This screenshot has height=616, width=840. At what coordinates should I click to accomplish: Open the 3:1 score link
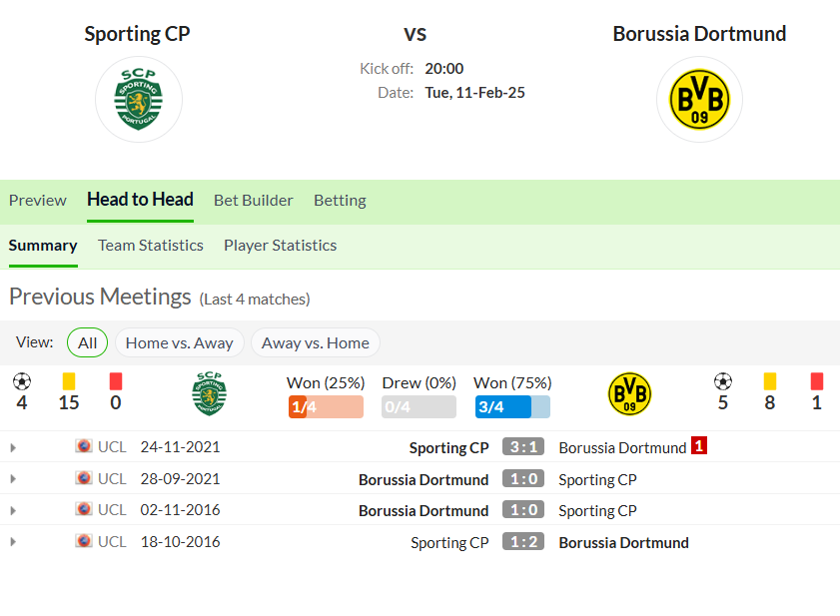pyautogui.click(x=523, y=446)
